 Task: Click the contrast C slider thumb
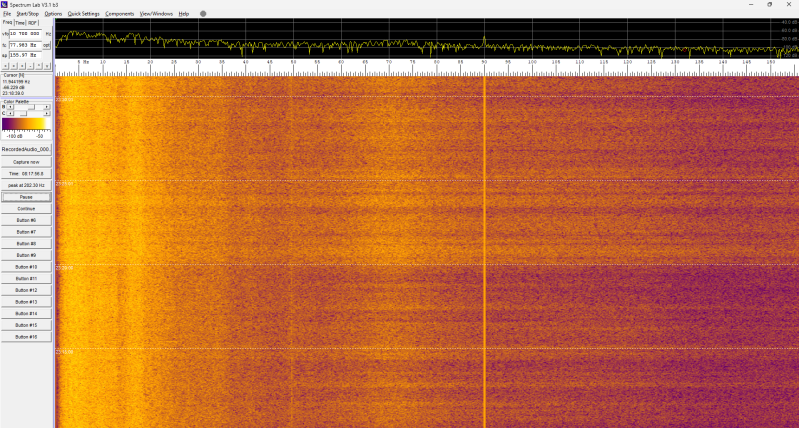[x=23, y=114]
